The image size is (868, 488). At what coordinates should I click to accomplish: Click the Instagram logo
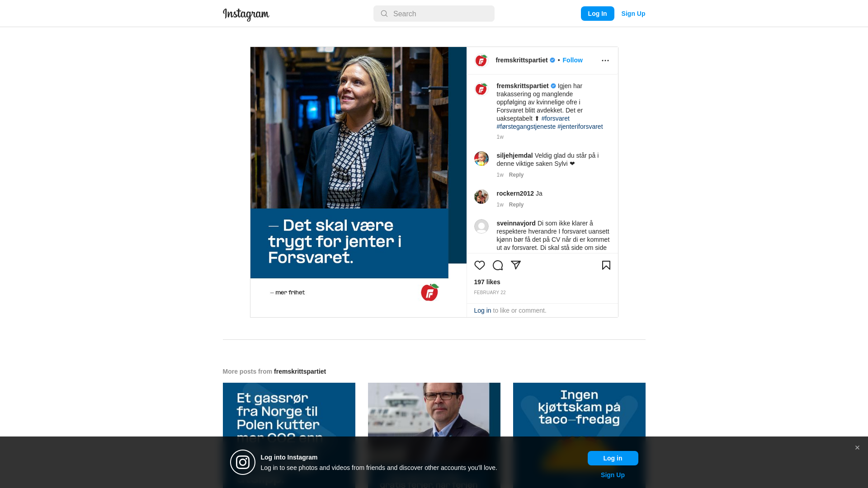click(246, 14)
